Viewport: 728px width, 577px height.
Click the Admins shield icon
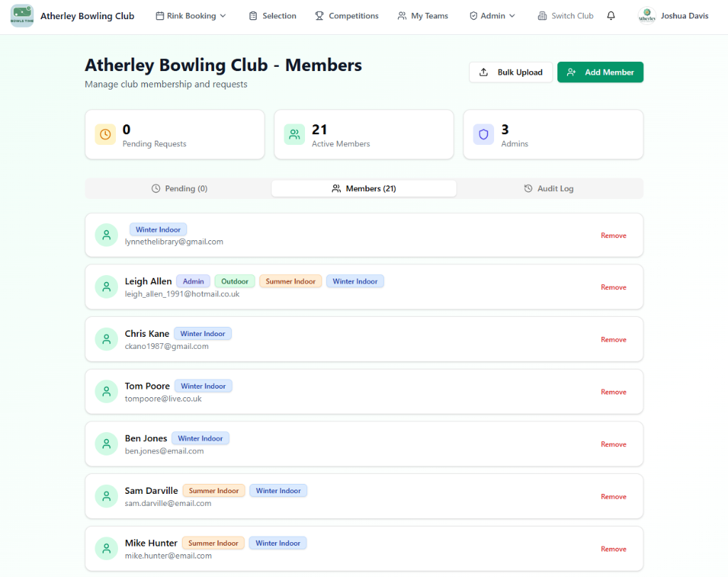[483, 134]
